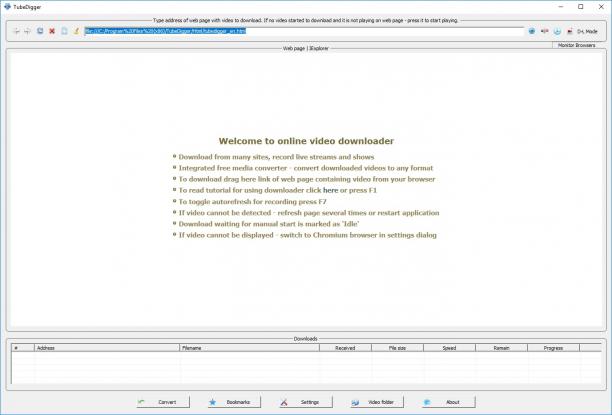Image resolution: width=612 pixels, height=415 pixels.
Task: Click the blank page icon in toolbar
Action: point(64,31)
